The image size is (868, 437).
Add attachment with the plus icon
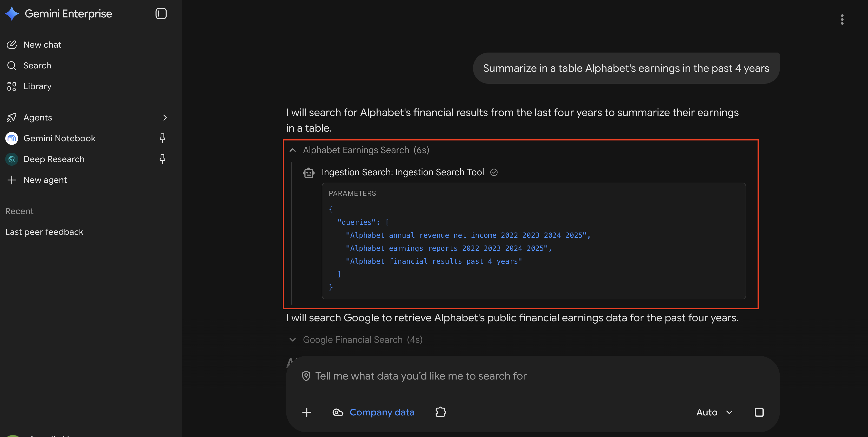[307, 412]
